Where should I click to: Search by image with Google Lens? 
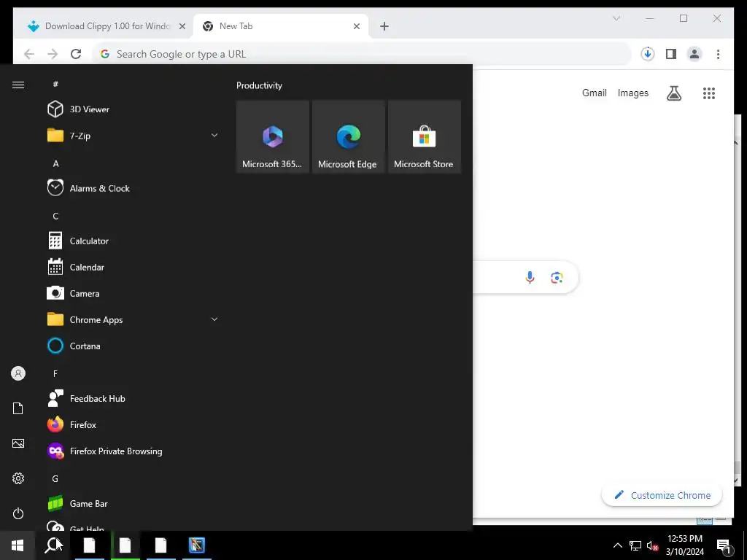pyautogui.click(x=557, y=277)
